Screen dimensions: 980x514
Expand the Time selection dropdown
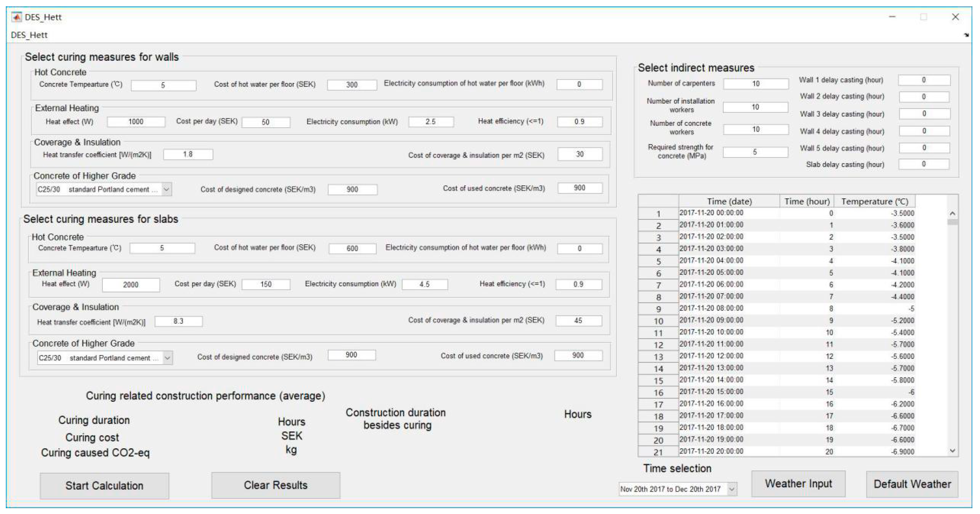(732, 489)
